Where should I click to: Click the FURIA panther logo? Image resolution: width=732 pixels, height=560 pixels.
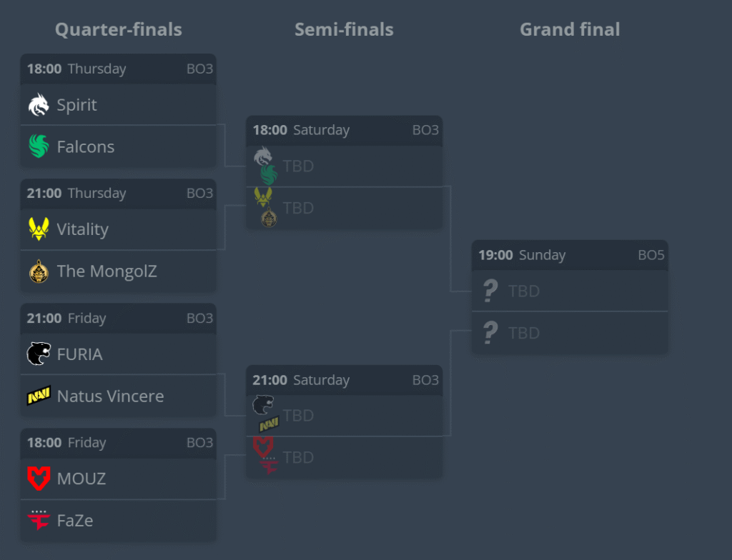click(x=38, y=354)
